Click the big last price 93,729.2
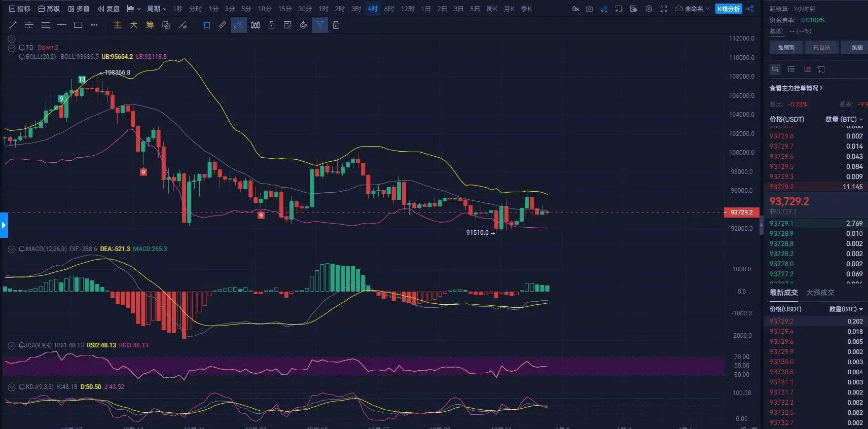Image resolution: width=868 pixels, height=429 pixels. (789, 201)
